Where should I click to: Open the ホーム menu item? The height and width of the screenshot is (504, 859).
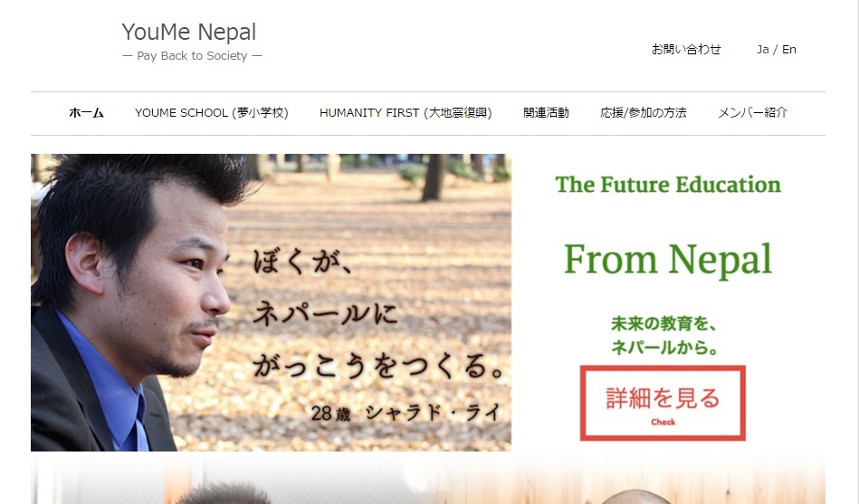(86, 113)
